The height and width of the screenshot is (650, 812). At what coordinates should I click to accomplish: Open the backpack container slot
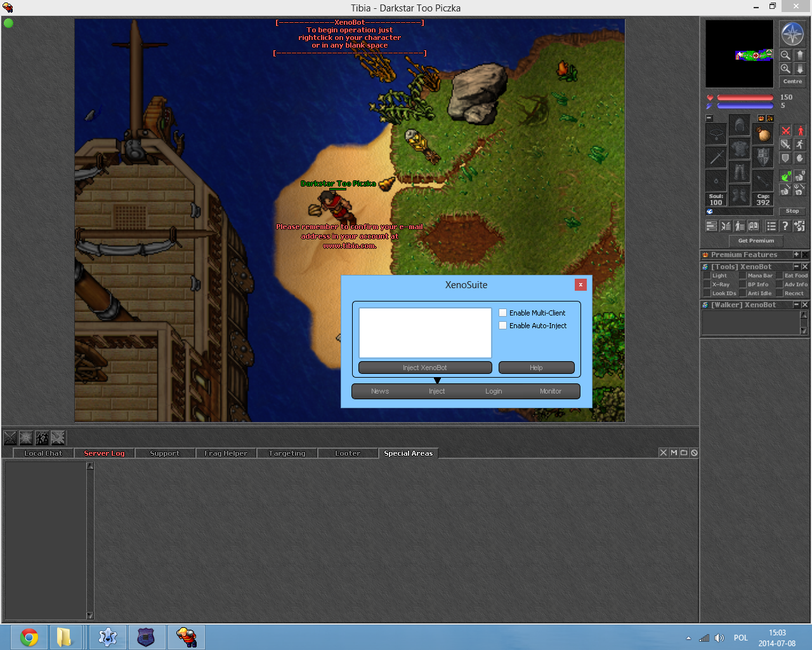point(763,134)
